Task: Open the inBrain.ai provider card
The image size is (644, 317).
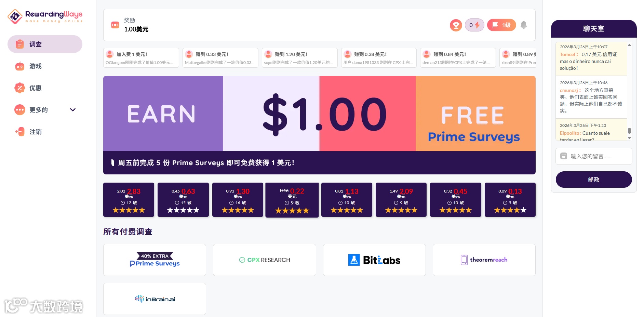Action: (x=155, y=299)
